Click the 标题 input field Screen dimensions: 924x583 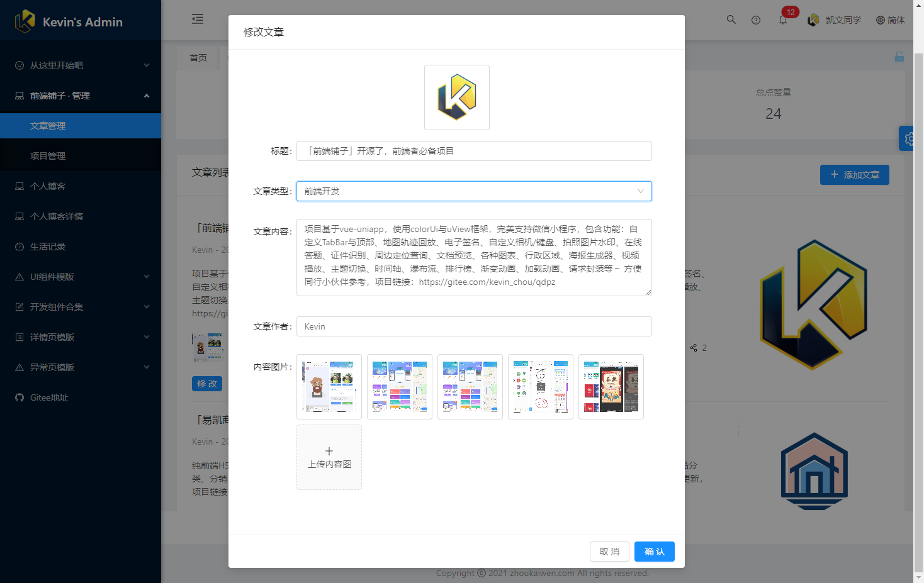474,151
